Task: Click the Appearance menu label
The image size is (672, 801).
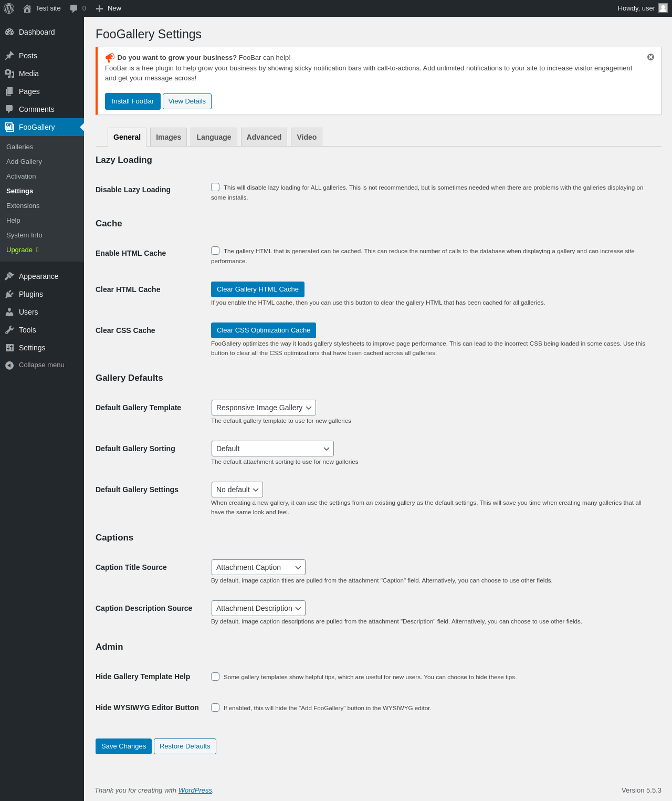Action: (x=39, y=276)
